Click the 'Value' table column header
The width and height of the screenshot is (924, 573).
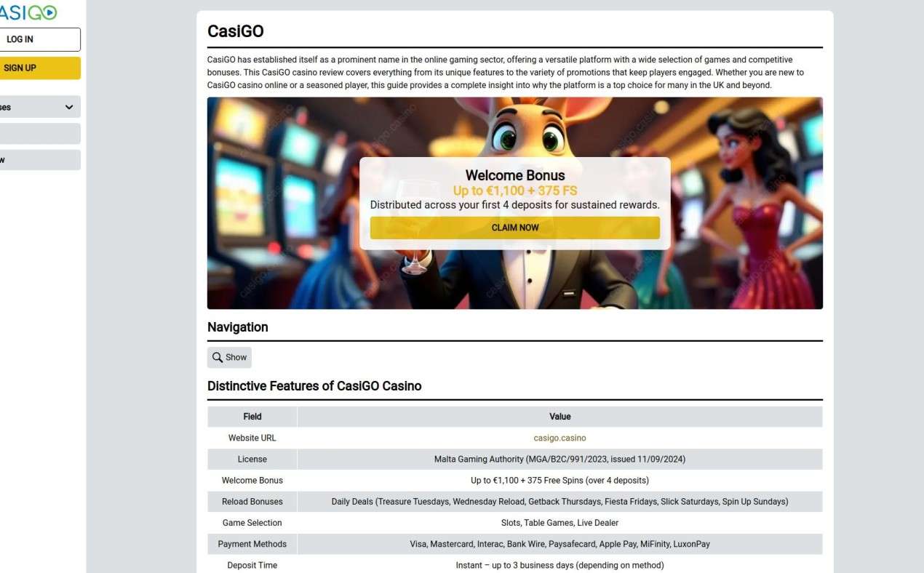coord(559,417)
